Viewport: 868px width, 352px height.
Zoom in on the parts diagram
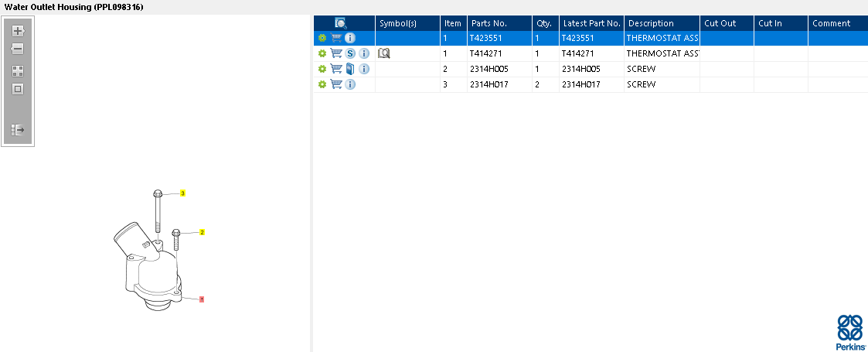18,32
